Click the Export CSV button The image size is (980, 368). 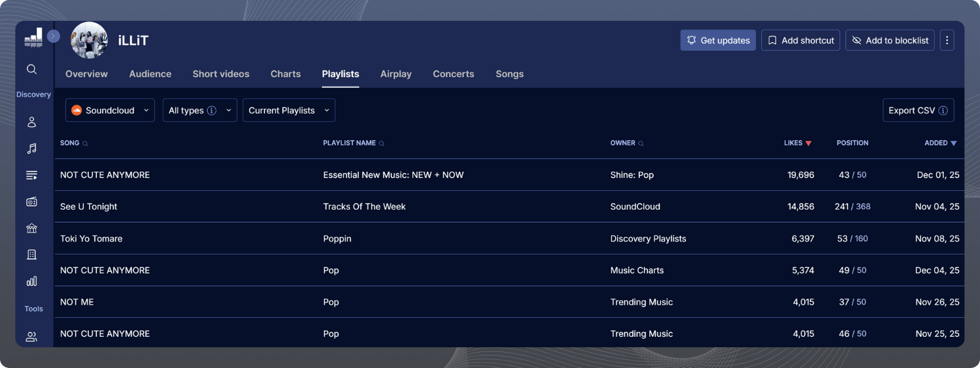coord(918,110)
